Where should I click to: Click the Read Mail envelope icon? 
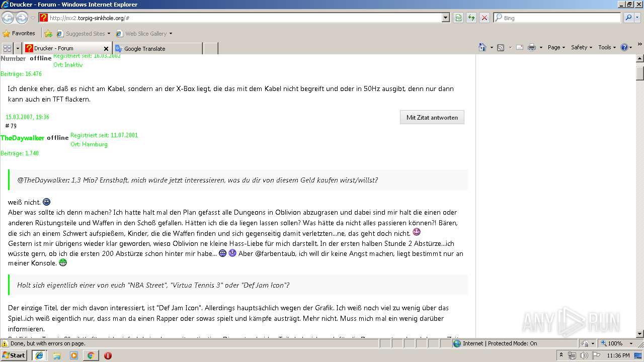coord(520,47)
